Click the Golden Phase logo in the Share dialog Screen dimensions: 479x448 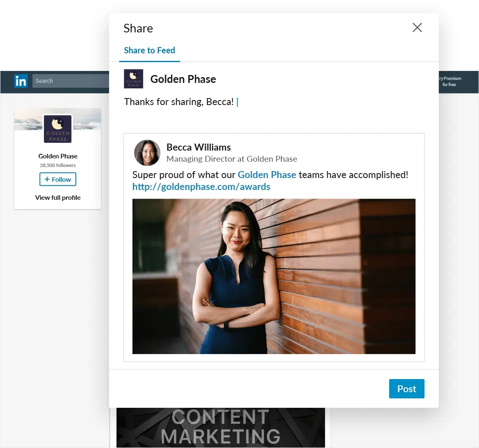[133, 79]
